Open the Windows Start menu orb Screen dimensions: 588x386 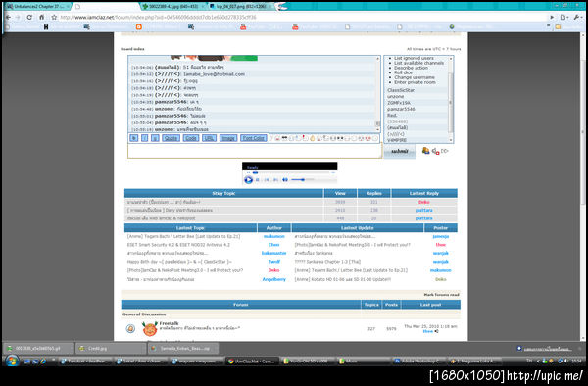[x=12, y=361]
